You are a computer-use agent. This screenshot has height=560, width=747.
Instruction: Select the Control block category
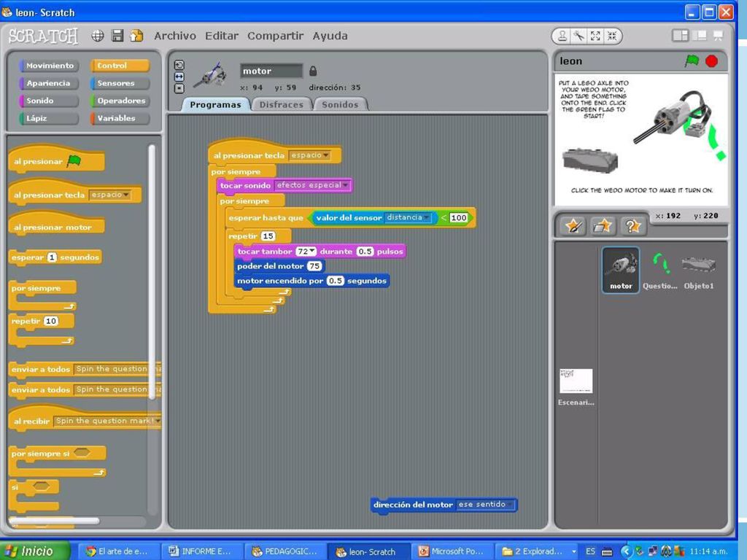tap(120, 66)
